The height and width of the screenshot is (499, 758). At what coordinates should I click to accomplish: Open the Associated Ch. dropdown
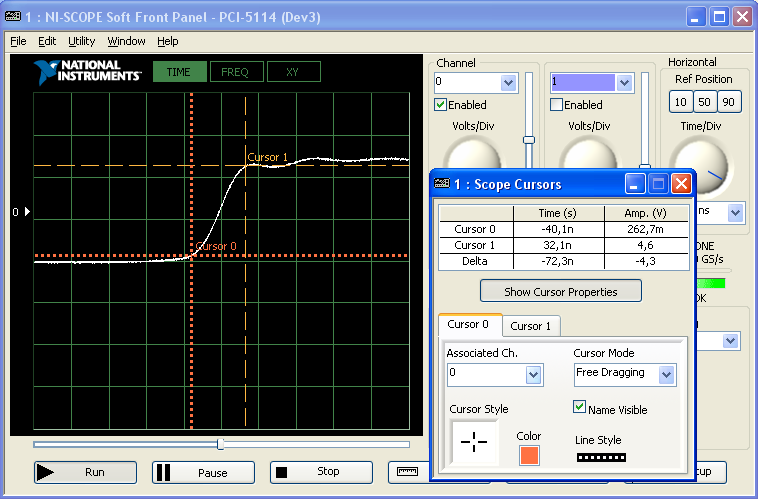(x=533, y=375)
